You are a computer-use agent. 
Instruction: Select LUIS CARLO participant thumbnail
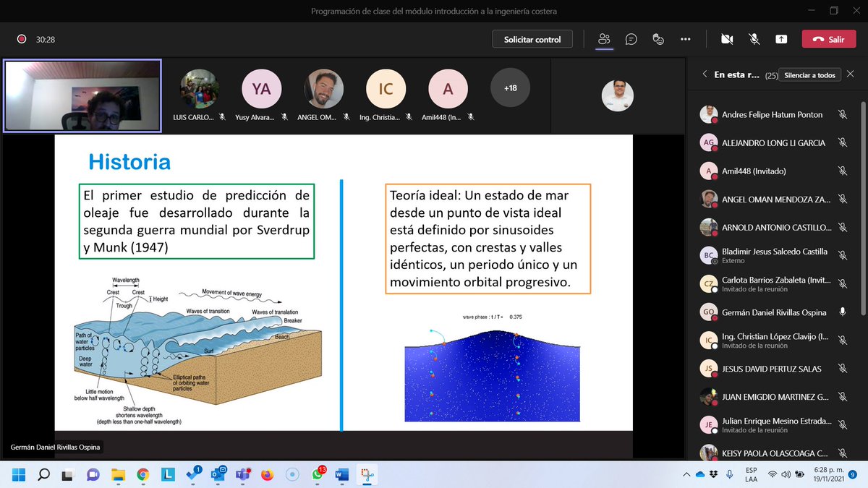point(199,88)
